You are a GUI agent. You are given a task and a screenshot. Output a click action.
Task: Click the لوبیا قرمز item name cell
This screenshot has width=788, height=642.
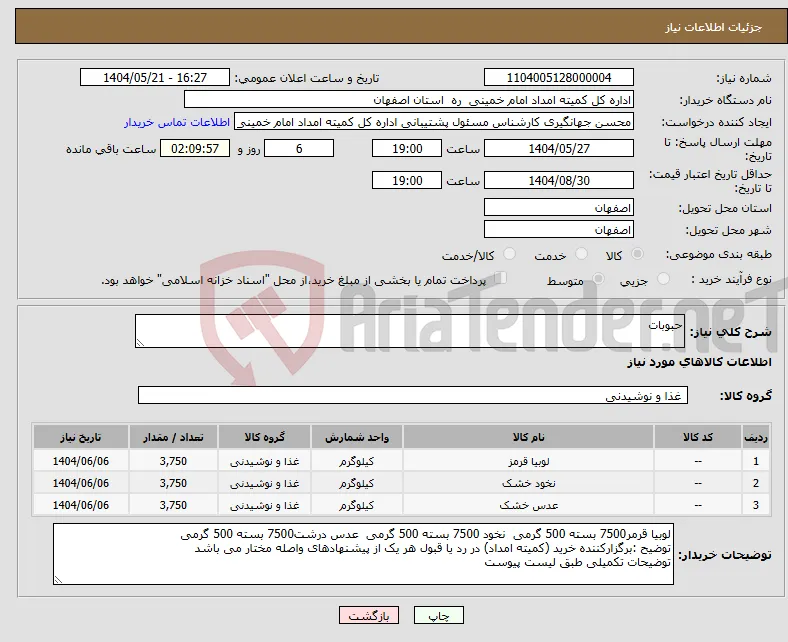[528, 462]
